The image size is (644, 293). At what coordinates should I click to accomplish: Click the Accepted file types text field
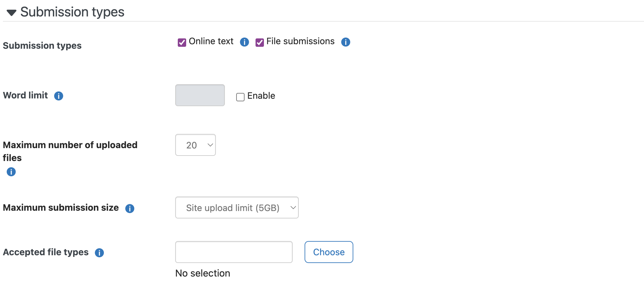tap(234, 252)
